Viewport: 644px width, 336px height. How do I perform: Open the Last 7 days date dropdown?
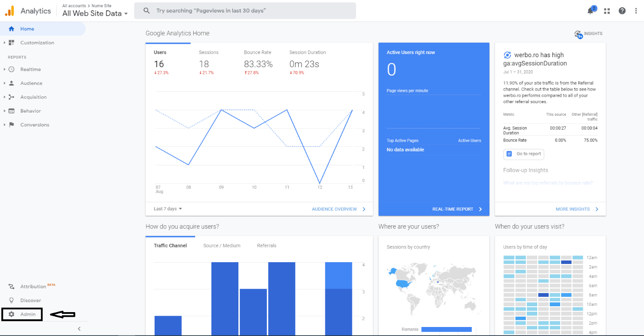click(168, 209)
